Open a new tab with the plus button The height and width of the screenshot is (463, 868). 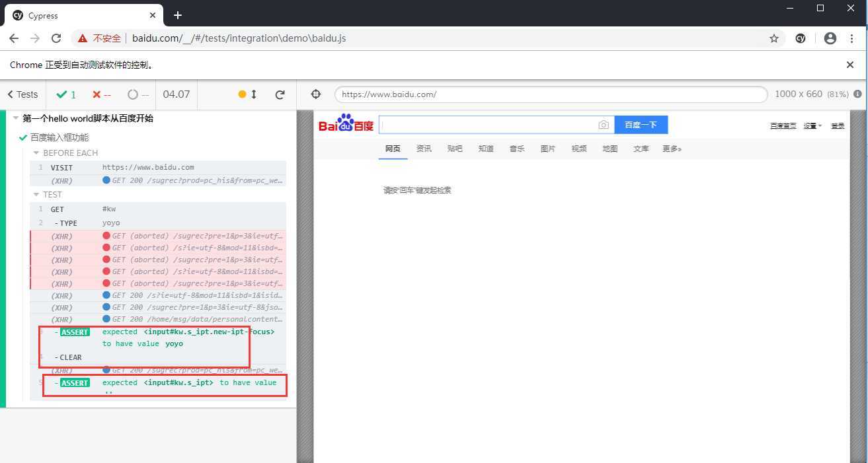pos(178,15)
